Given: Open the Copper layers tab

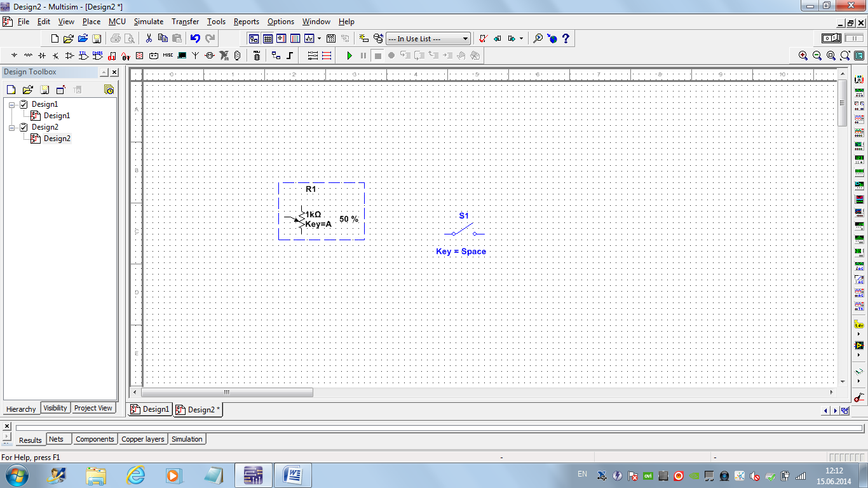Looking at the screenshot, I should click(143, 439).
